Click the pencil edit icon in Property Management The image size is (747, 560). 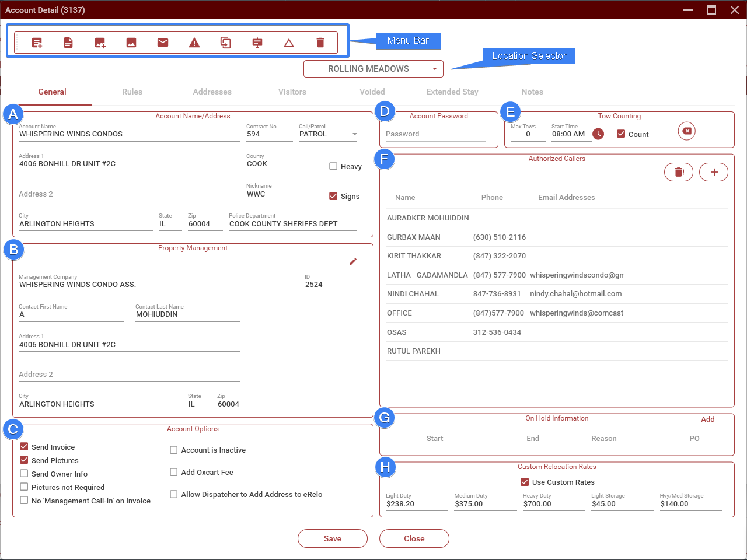(352, 262)
